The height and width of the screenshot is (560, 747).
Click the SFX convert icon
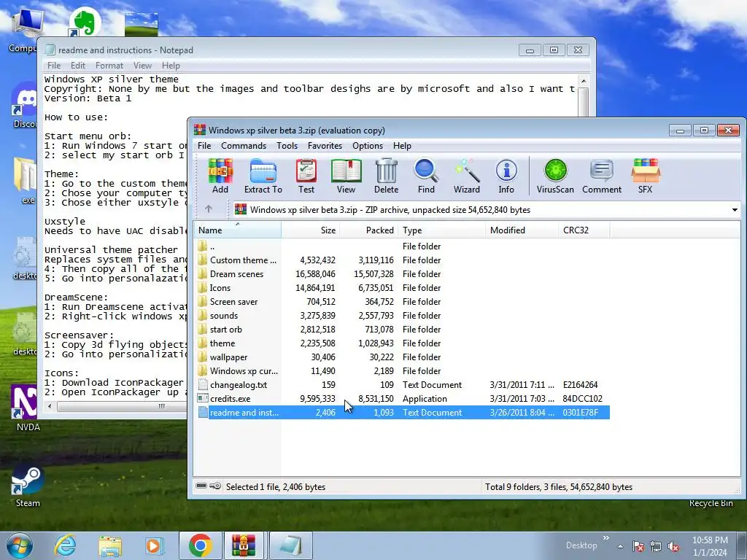coord(645,176)
